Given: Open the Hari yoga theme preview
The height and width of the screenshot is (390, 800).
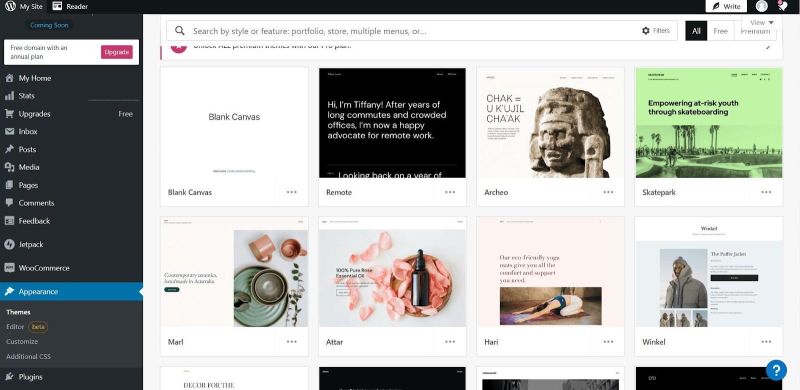Looking at the screenshot, I should [551, 272].
